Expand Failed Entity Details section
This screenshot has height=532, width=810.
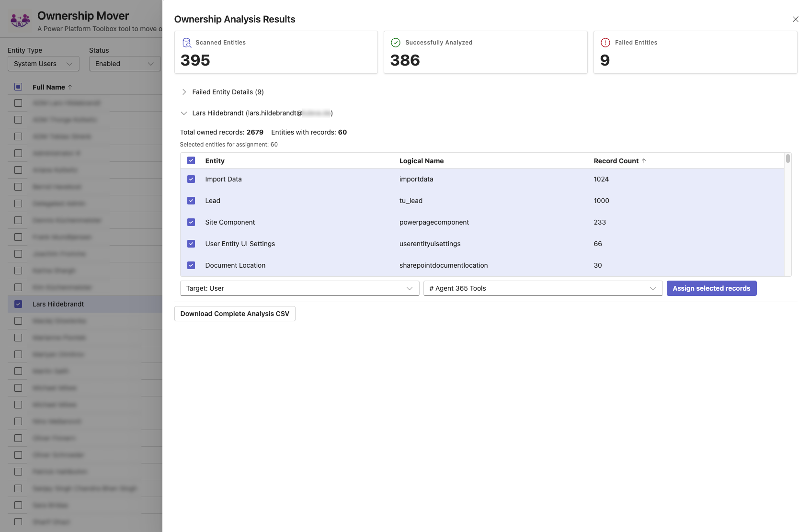click(x=184, y=92)
